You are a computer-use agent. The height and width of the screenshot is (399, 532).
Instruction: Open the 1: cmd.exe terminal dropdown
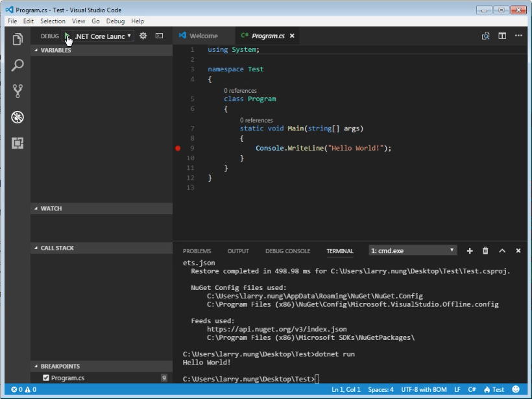click(x=413, y=250)
